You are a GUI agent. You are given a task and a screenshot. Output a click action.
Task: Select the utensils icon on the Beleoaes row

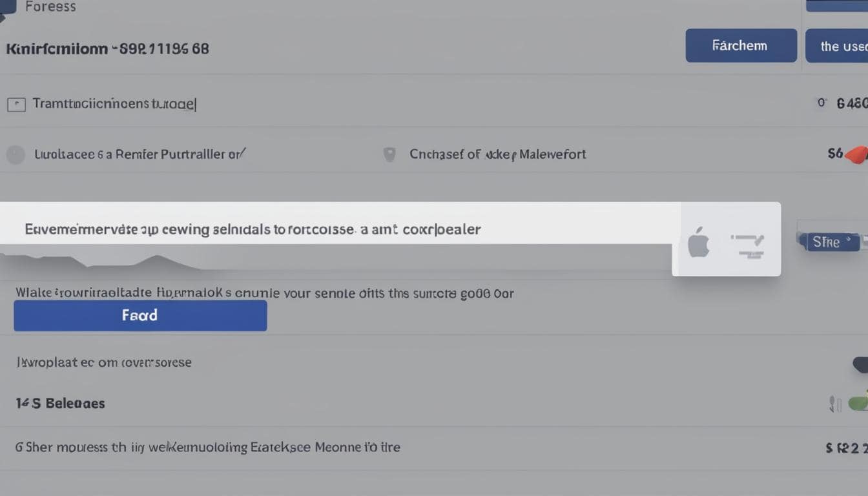click(834, 402)
